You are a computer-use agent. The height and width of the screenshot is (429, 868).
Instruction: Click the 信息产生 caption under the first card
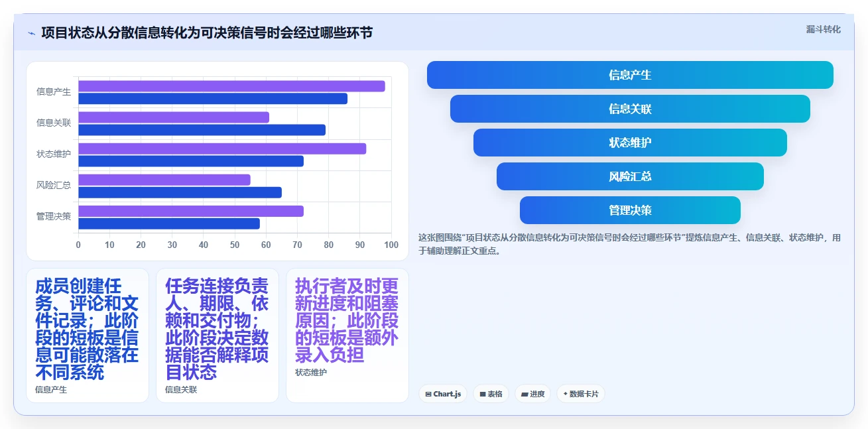pos(51,390)
